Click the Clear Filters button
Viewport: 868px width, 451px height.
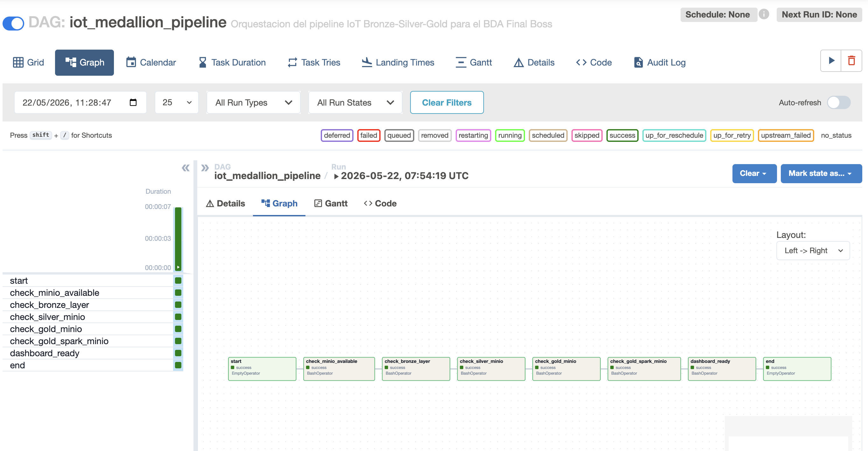pyautogui.click(x=446, y=102)
